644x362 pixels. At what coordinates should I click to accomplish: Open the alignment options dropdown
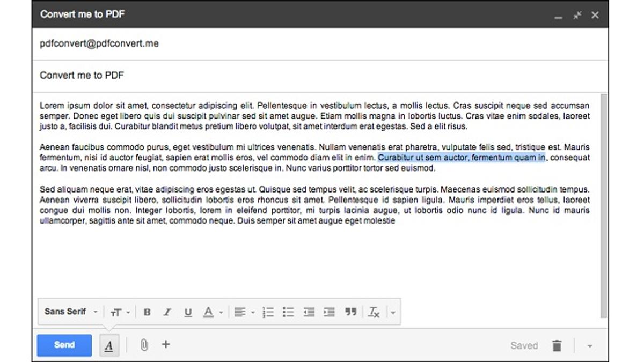pyautogui.click(x=244, y=312)
